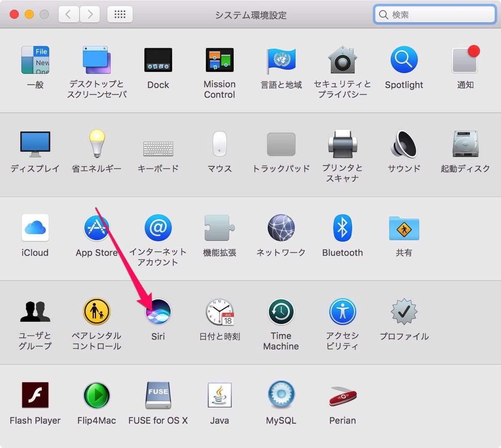This screenshot has width=501, height=448.
Task: Open インターネットアカウント pane
Action: [158, 228]
